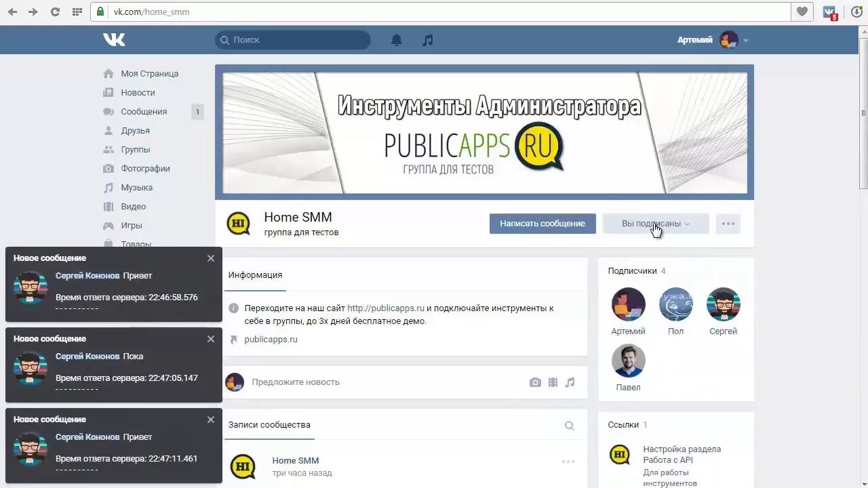The image size is (868, 488).
Task: Open subscriber Павел avatar
Action: click(629, 361)
